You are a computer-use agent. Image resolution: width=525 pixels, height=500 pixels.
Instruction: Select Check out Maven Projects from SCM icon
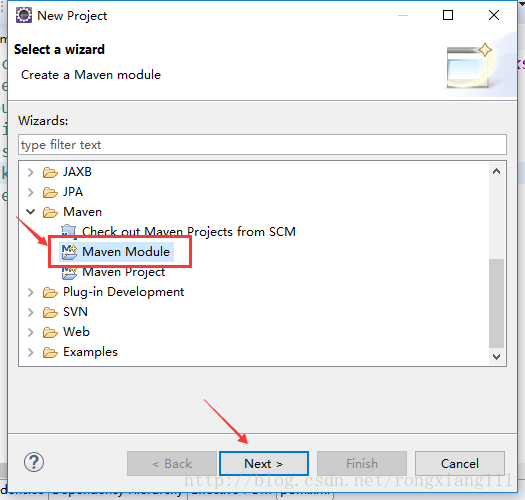(69, 231)
